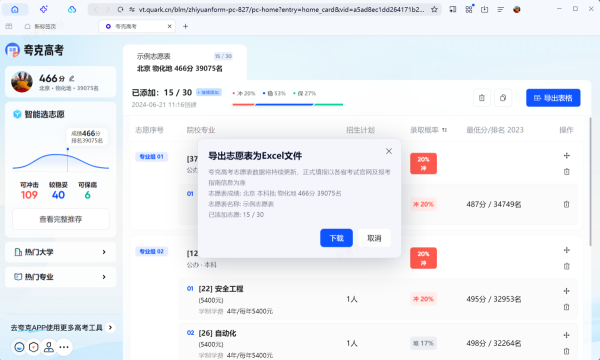The width and height of the screenshot is (600, 360).
Task: Click the browser home icon
Action: [15, 9]
